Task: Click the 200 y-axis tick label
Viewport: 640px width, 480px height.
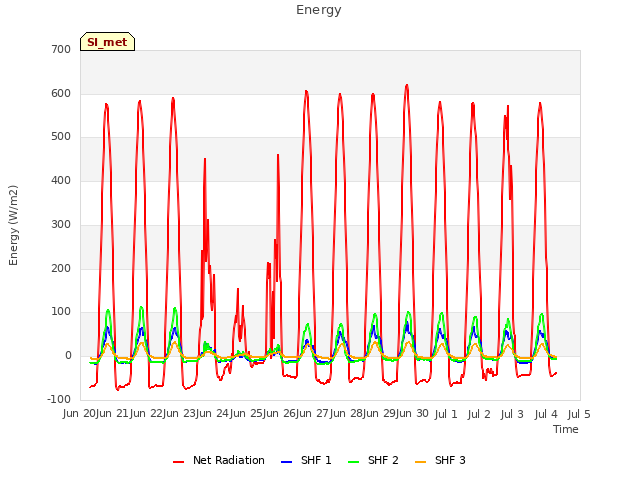Action: pos(61,269)
